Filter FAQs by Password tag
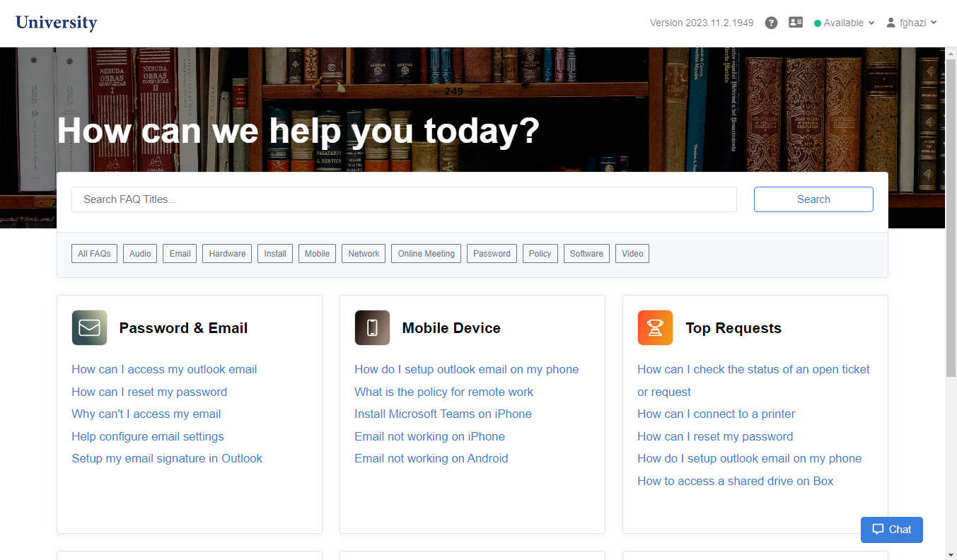 coord(492,254)
